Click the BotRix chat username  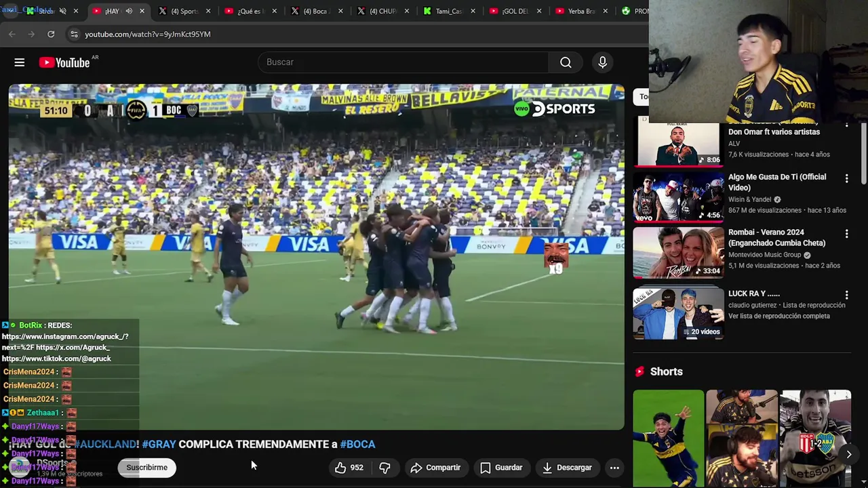pos(31,325)
